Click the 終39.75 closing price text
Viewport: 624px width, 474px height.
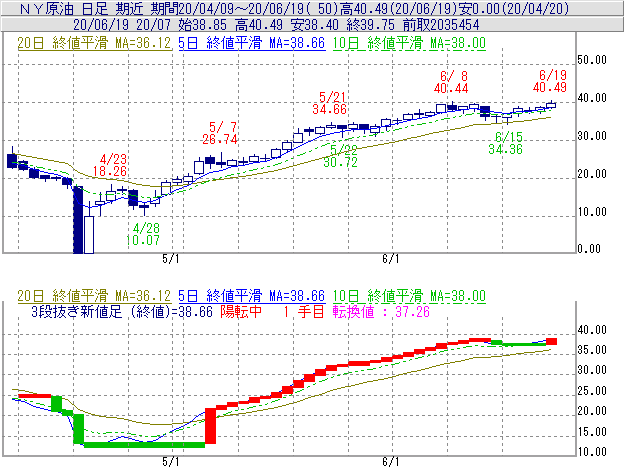(x=370, y=25)
